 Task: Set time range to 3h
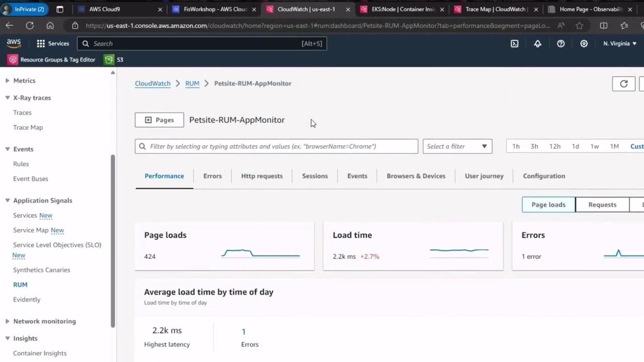534,146
